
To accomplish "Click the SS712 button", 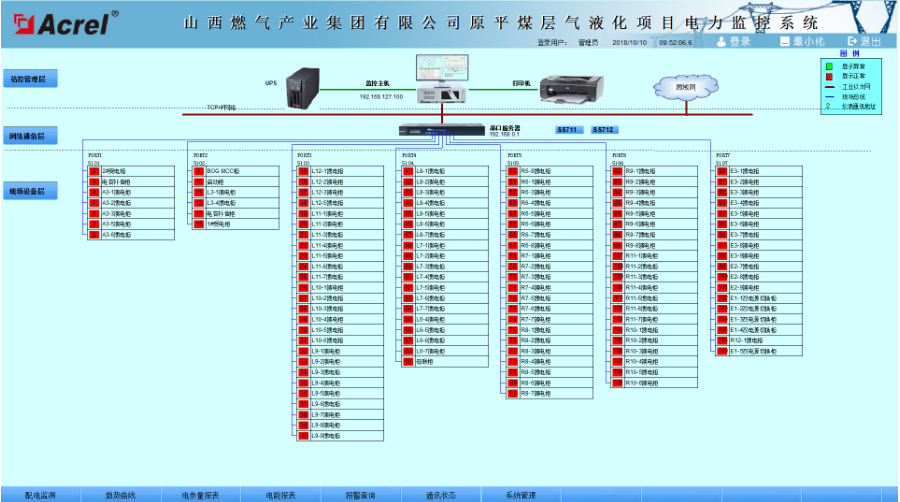I will point(605,130).
